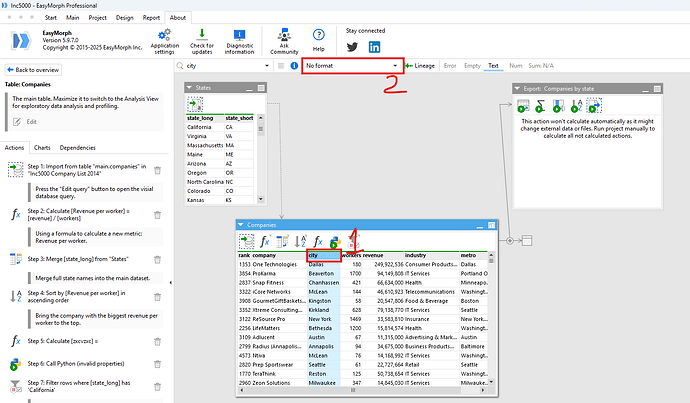Switch to the Main tab

click(73, 18)
